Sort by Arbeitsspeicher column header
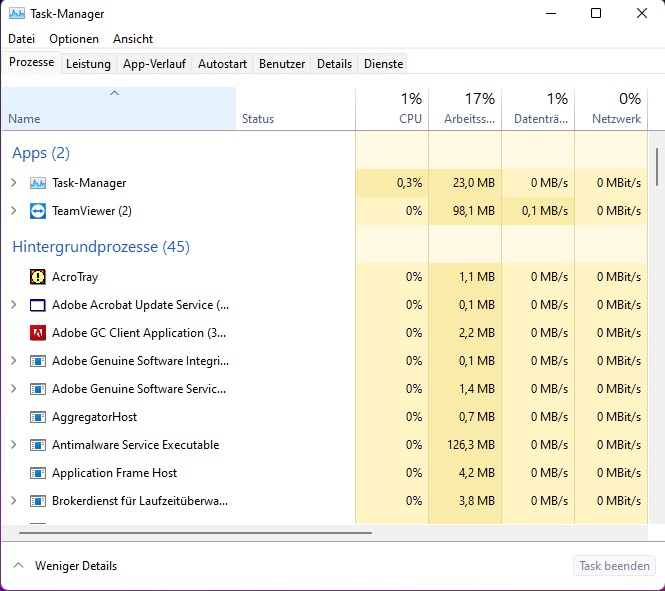This screenshot has width=665, height=591. [465, 109]
